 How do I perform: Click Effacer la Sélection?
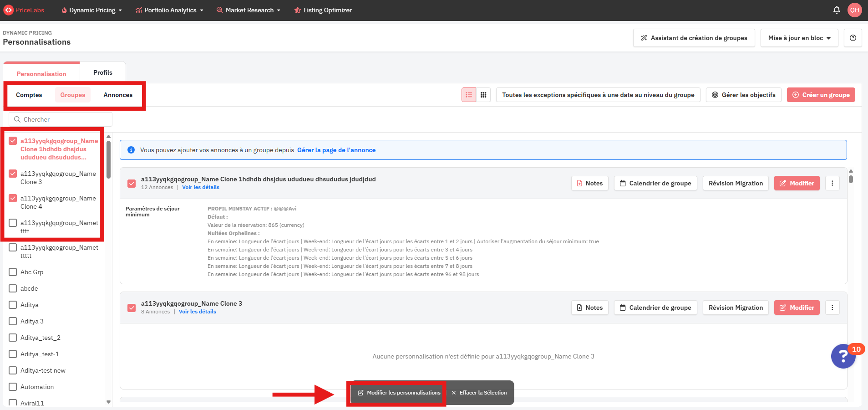tap(479, 393)
